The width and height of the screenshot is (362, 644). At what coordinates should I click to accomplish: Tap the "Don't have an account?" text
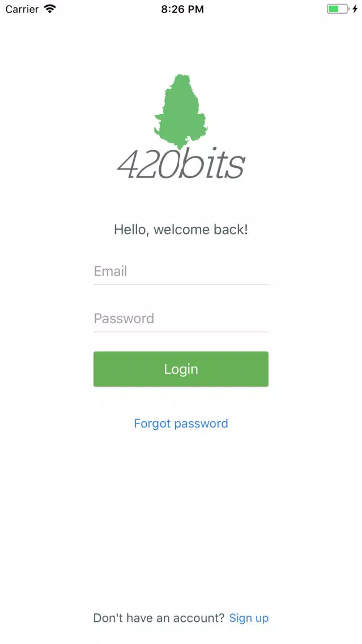[159, 618]
